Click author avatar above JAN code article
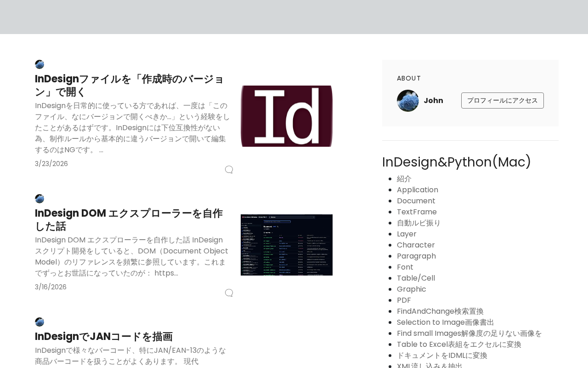The image size is (588, 368). pyautogui.click(x=40, y=322)
